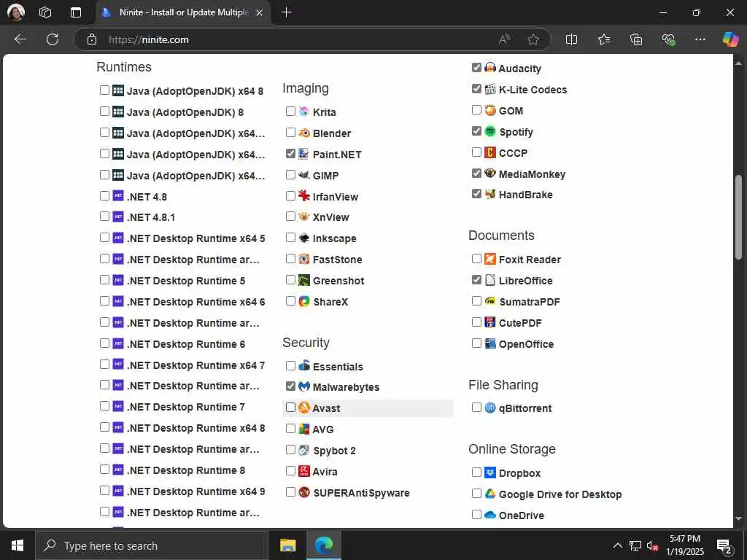Refresh the Ninite page
This screenshot has width=747, height=560.
pos(53,39)
